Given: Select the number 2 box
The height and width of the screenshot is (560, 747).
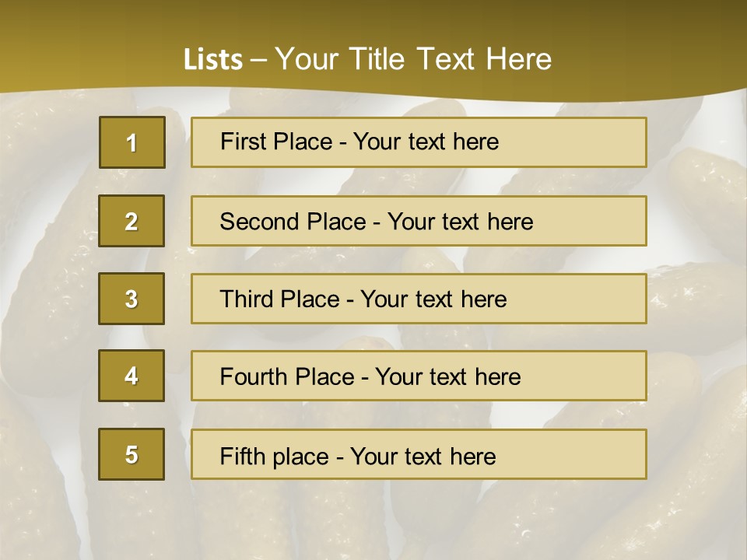Looking at the screenshot, I should click(132, 221).
